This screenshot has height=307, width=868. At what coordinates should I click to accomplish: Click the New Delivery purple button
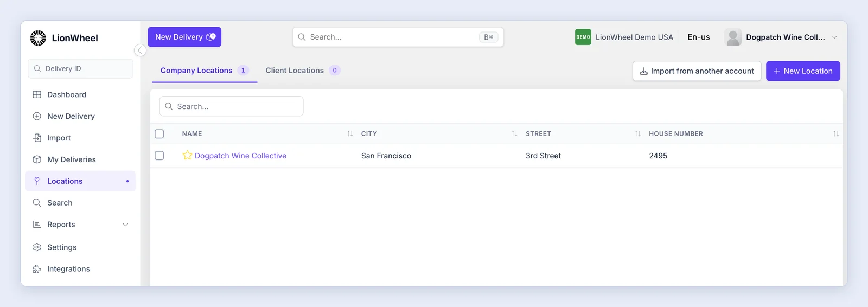184,37
